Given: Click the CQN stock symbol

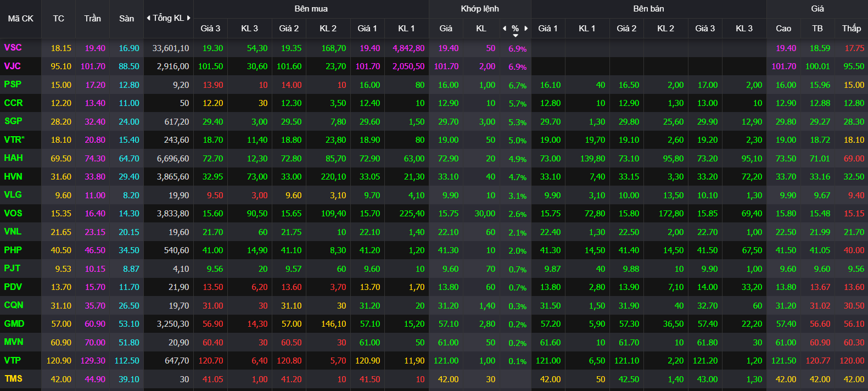Looking at the screenshot, I should point(14,305).
